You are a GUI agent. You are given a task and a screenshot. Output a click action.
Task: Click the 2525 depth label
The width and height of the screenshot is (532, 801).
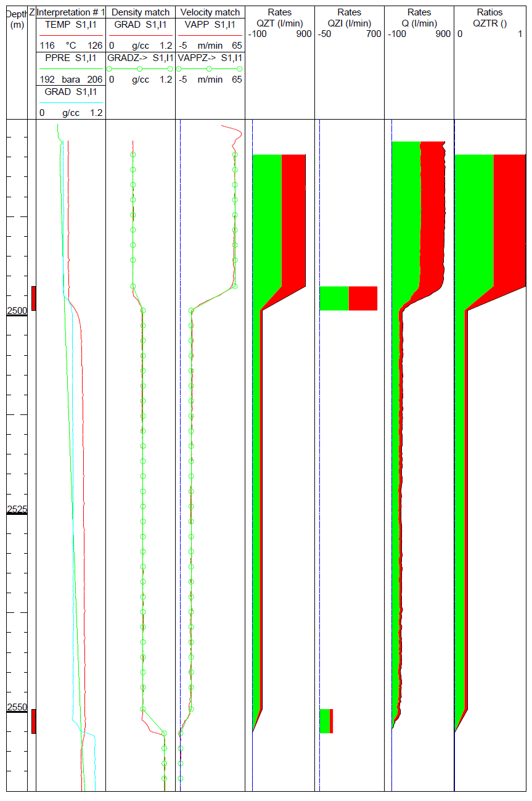pos(17,509)
